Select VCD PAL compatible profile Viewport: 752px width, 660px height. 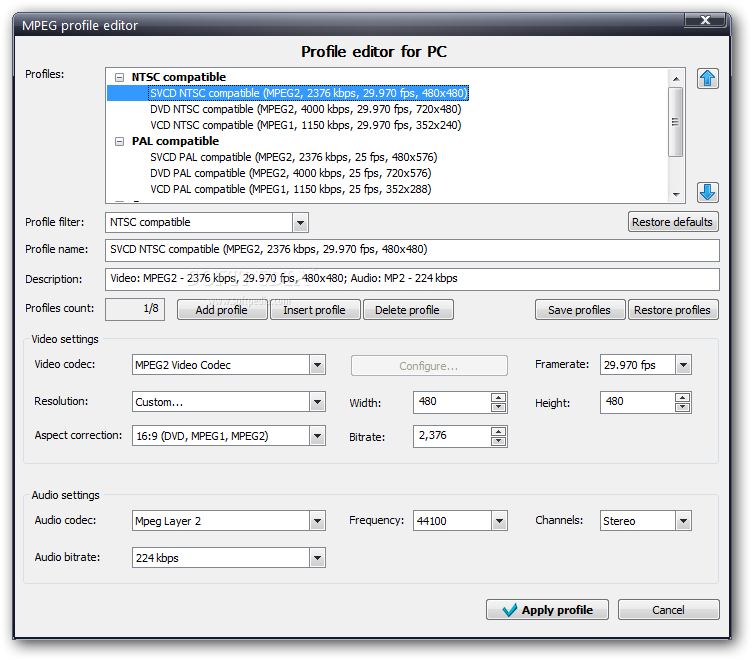pos(291,189)
